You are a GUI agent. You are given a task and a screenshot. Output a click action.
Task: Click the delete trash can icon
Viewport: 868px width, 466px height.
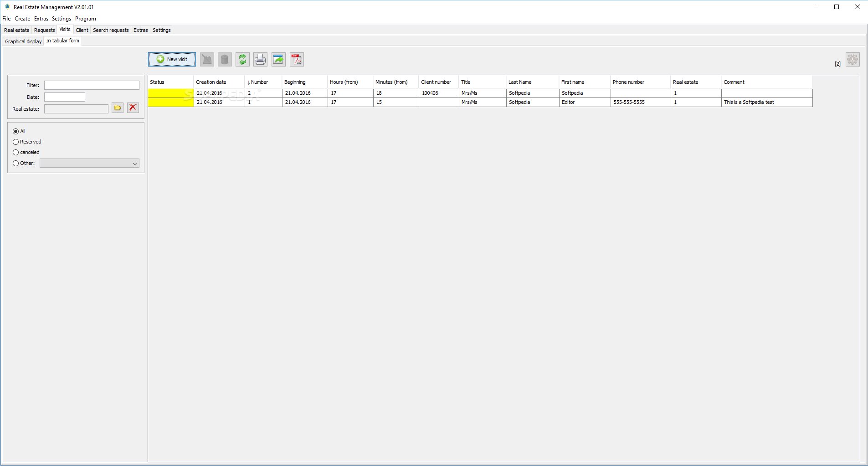pyautogui.click(x=225, y=59)
